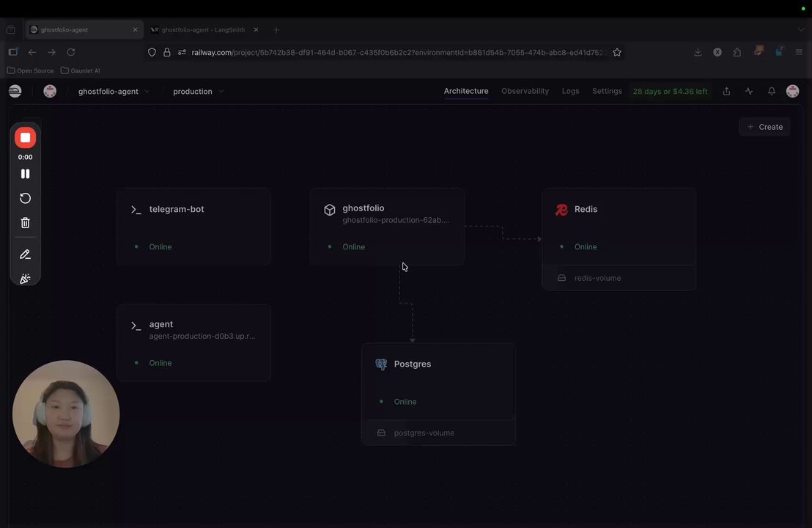Open a new browser tab
This screenshot has height=528, width=812.
pos(276,29)
